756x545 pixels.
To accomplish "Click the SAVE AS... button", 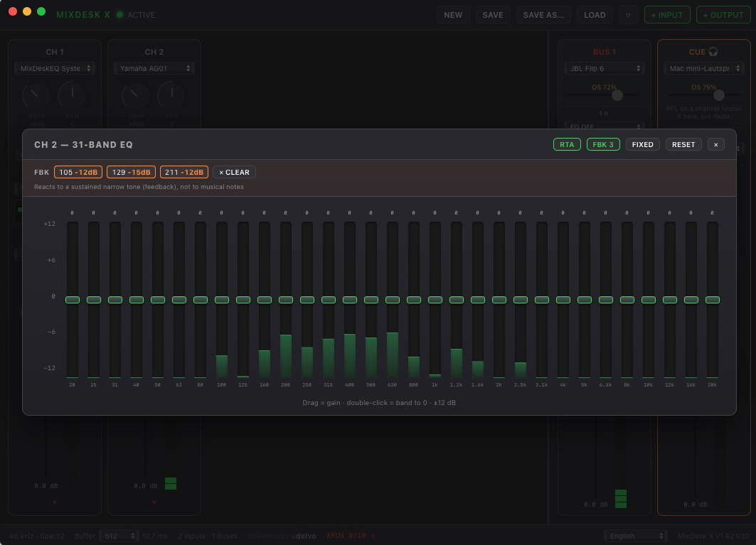I will 543,15.
